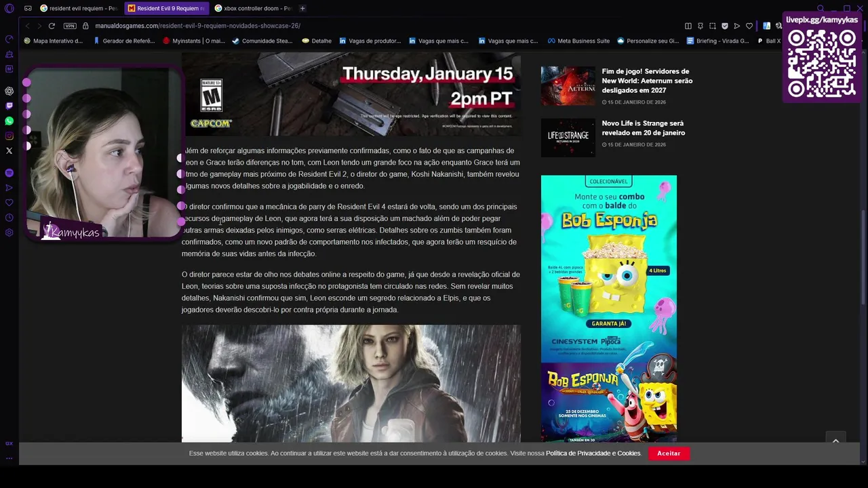Open the ad blocker shield icon
The width and height of the screenshot is (868, 488).
(x=725, y=26)
